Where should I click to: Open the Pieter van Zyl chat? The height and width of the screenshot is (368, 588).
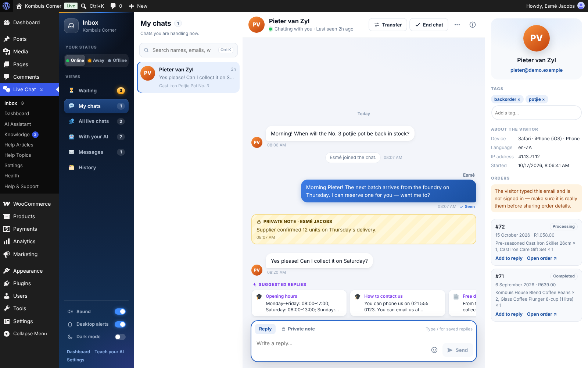(188, 77)
